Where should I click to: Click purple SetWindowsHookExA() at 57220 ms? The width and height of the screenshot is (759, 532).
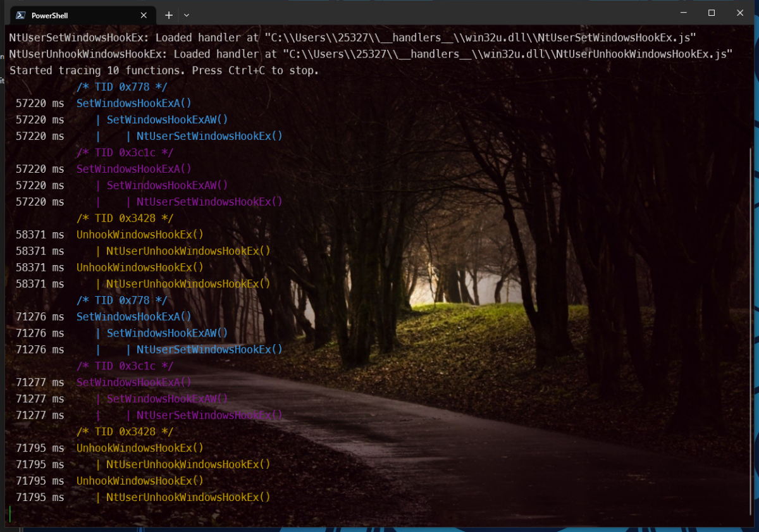click(x=134, y=169)
